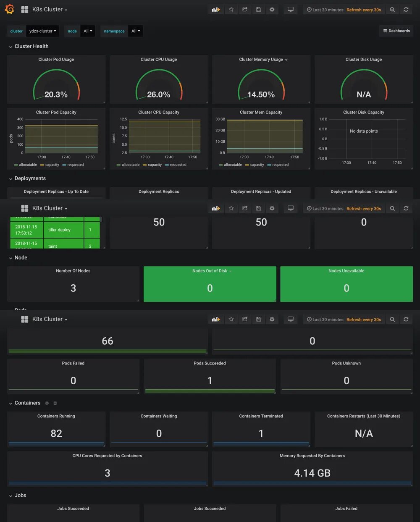The image size is (420, 522).
Task: Toggle the allocatable series in Cluster Pod Capacity
Action: click(28, 165)
